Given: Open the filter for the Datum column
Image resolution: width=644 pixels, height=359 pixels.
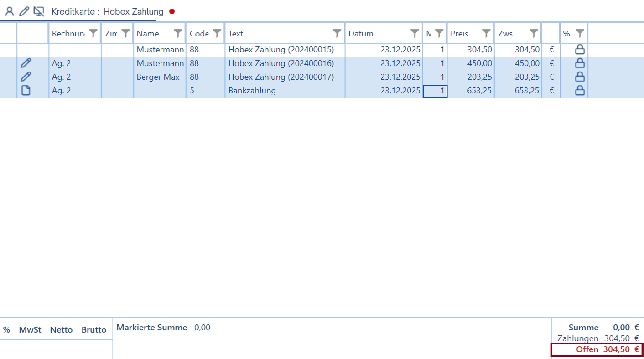Looking at the screenshot, I should pos(415,33).
